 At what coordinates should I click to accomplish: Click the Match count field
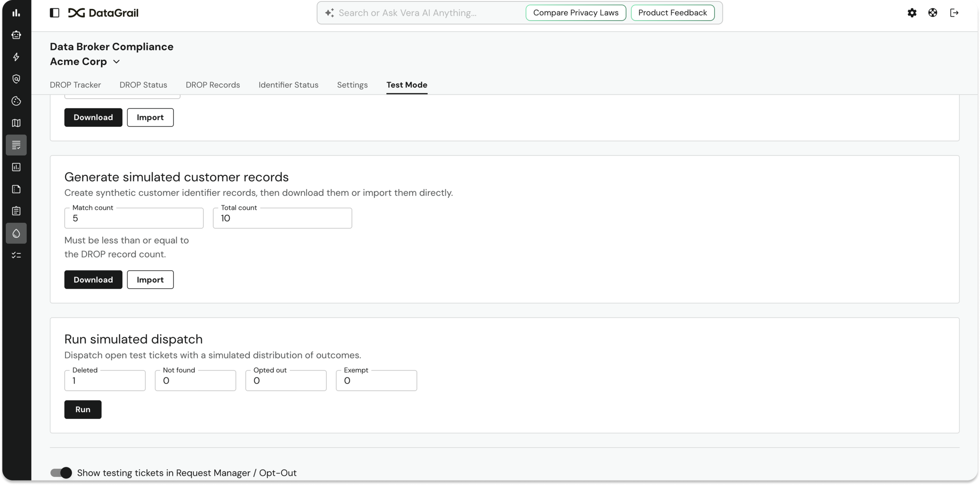tap(134, 218)
